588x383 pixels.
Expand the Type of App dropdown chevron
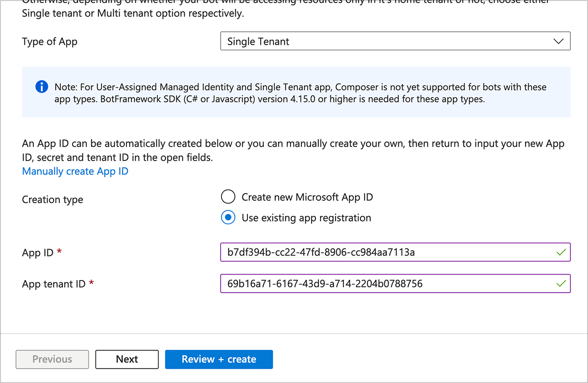coord(558,42)
